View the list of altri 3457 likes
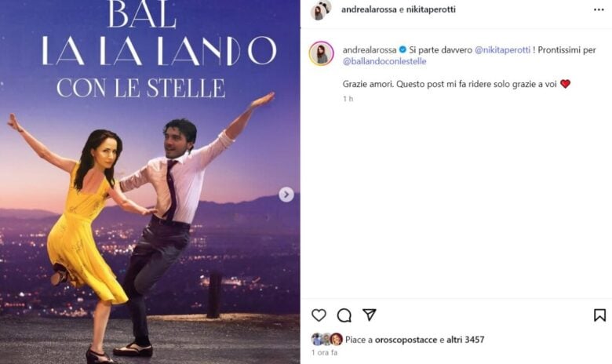Viewport: 612px width, 364px height. tap(465, 340)
